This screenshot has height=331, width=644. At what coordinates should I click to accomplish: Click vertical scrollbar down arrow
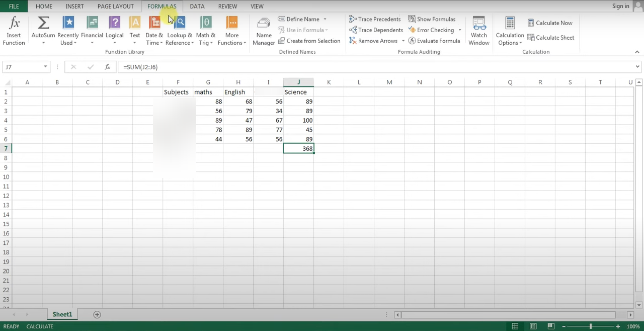[639, 305]
